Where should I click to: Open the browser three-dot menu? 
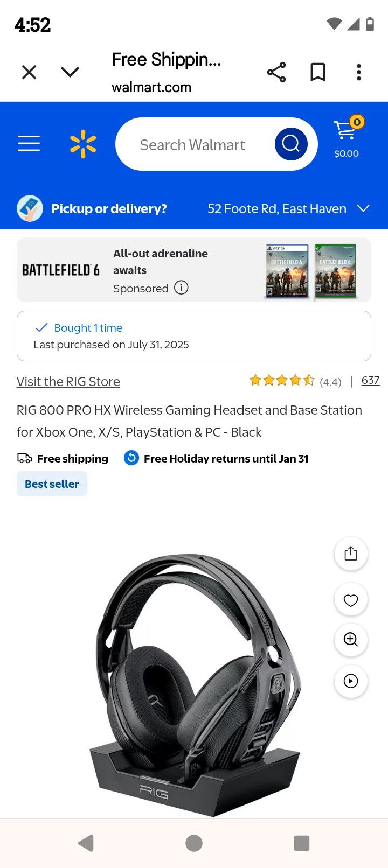[359, 72]
